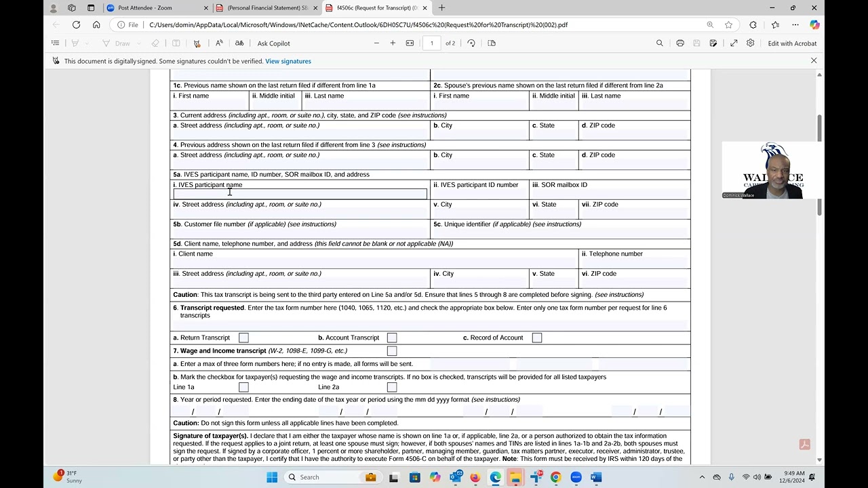The width and height of the screenshot is (868, 488).
Task: Click the Telephone number field
Action: click(635, 263)
